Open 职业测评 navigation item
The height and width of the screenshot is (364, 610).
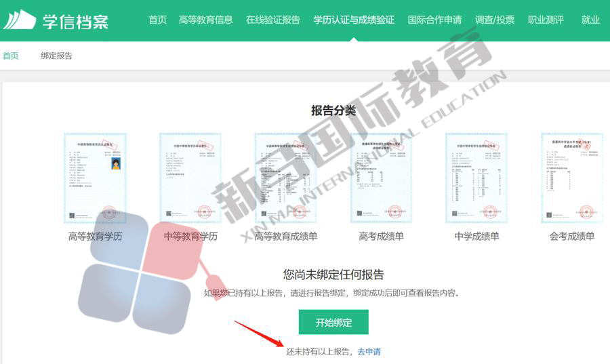[546, 20]
